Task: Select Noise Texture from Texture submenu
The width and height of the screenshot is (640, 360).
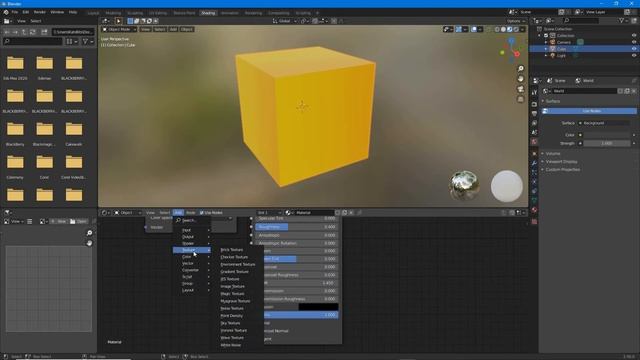Action: pos(232,309)
